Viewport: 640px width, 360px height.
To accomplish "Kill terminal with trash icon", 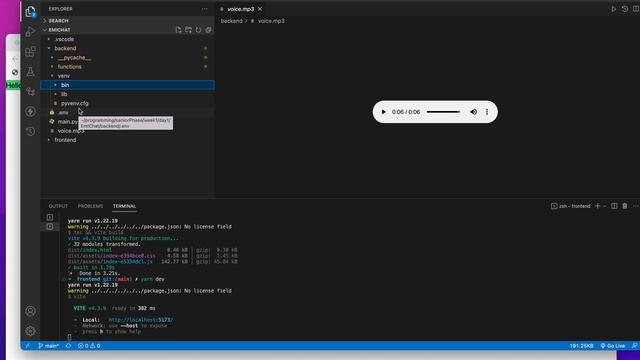I will (625, 206).
